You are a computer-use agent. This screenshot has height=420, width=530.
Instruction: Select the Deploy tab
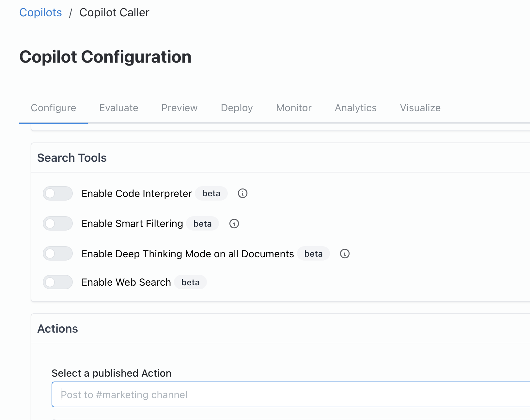(236, 108)
